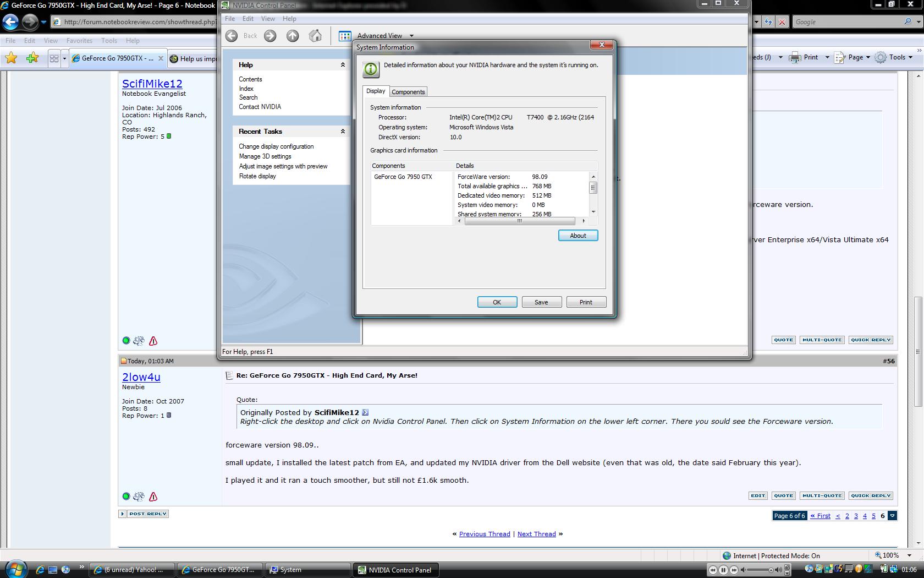This screenshot has width=924, height=578.
Task: Open search provider dropdown arrow
Action: pos(918,22)
